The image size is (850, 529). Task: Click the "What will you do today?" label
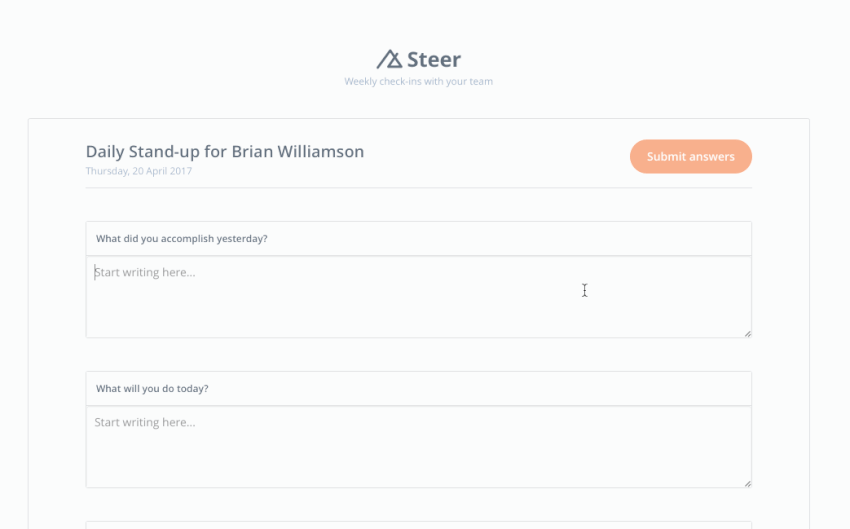coord(152,389)
